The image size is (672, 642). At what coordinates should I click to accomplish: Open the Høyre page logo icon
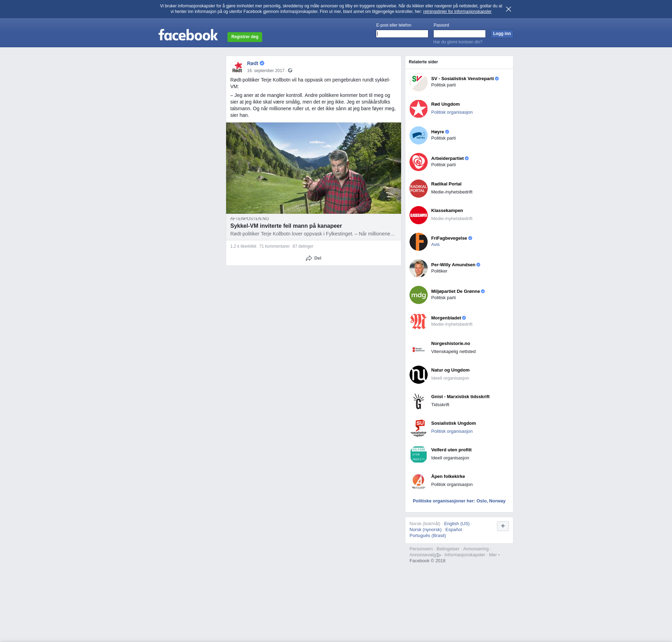point(419,135)
